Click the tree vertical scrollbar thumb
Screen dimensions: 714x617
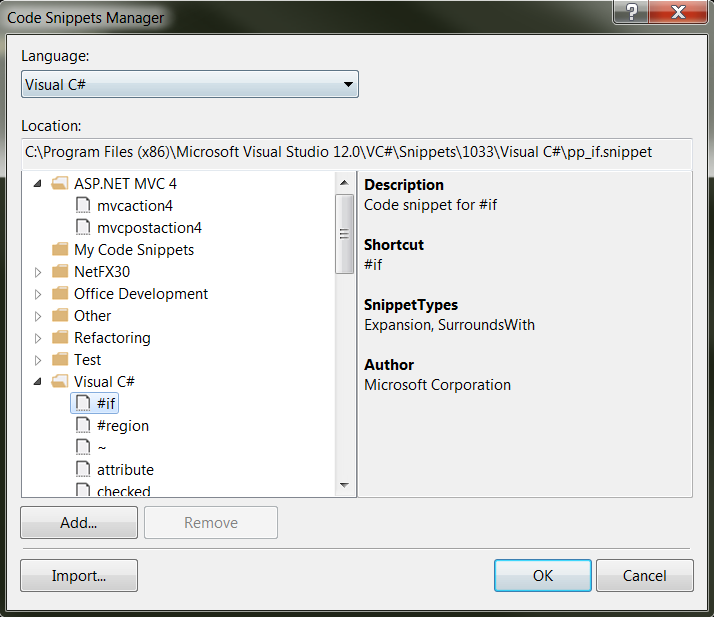coord(344,234)
